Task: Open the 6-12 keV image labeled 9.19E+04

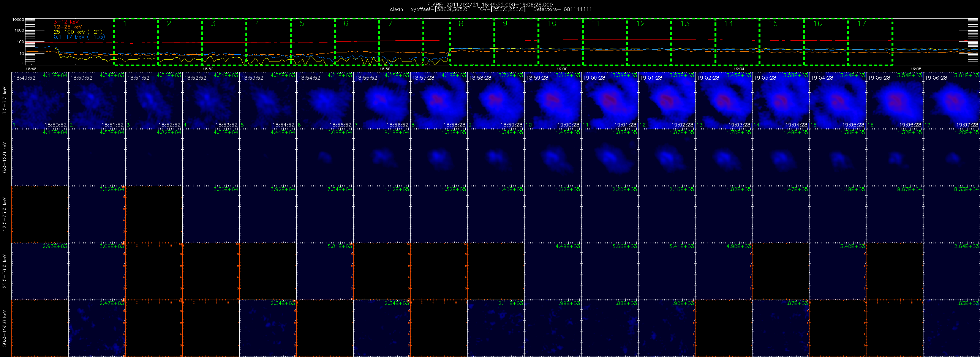Action: [x=382, y=157]
